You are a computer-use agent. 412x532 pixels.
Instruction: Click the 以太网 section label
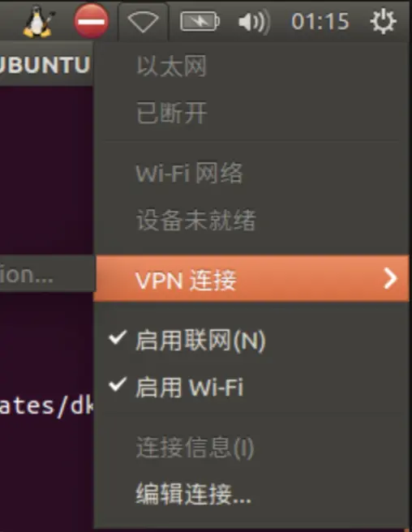coord(171,66)
